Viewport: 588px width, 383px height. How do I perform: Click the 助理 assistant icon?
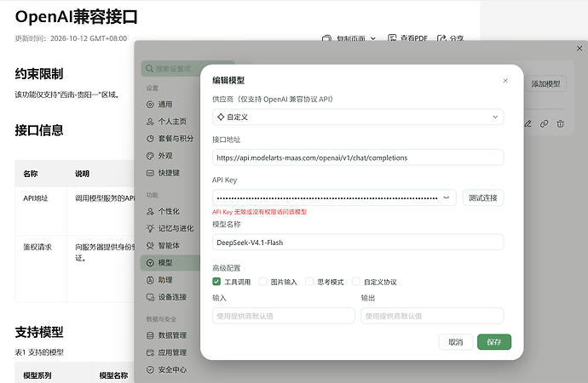(150, 280)
